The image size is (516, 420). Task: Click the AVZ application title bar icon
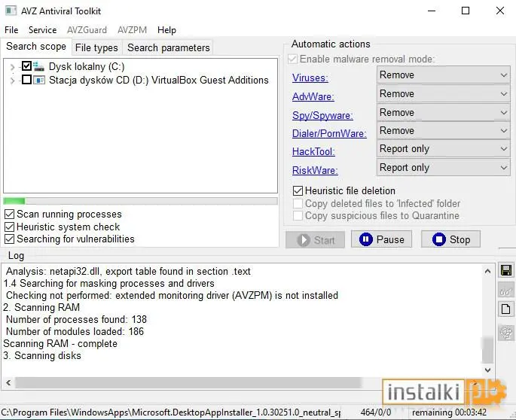click(11, 11)
